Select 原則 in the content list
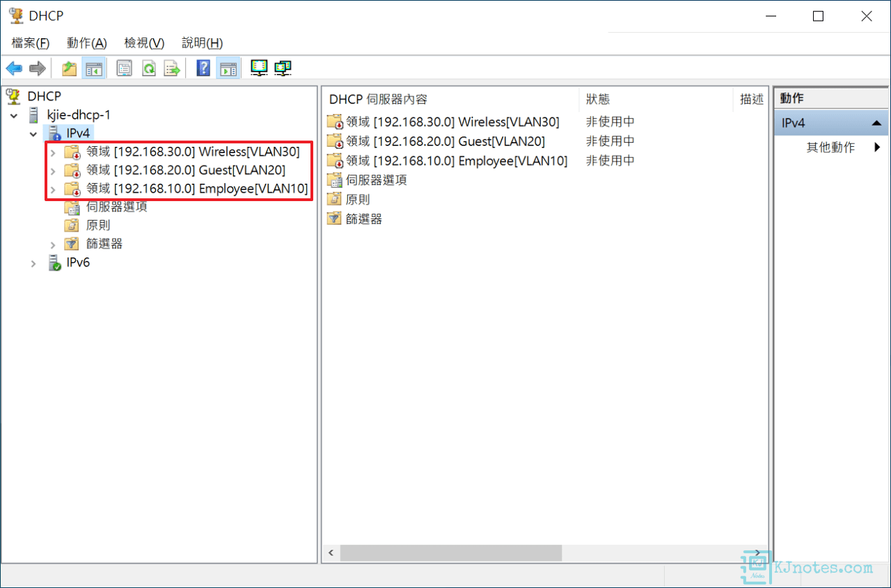Viewport: 891px width, 588px height. point(358,200)
